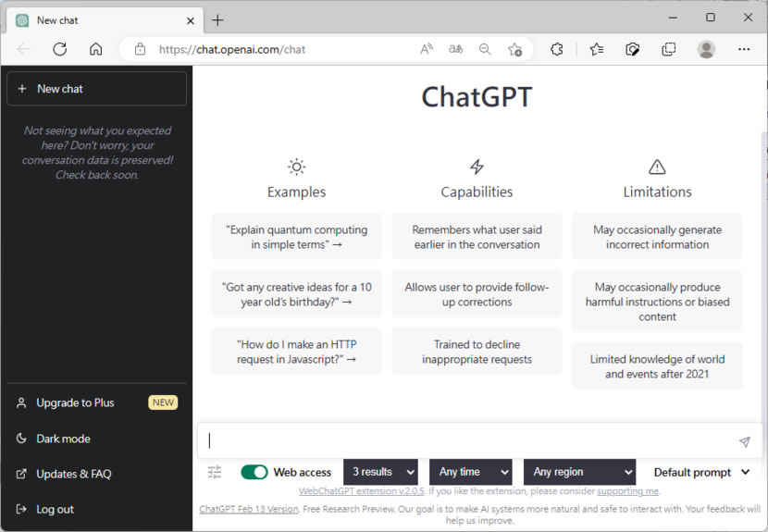Viewport: 768px width, 532px height.
Task: Click the Dark mode moon icon
Action: point(21,438)
